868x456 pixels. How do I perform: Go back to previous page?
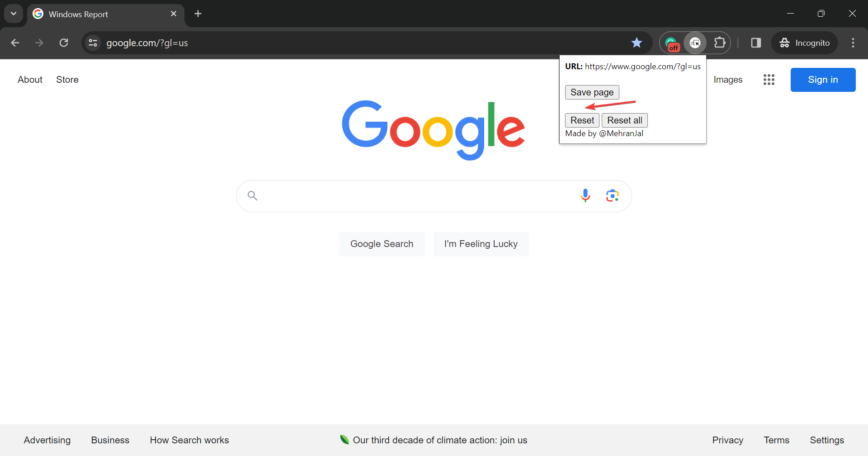click(x=15, y=43)
